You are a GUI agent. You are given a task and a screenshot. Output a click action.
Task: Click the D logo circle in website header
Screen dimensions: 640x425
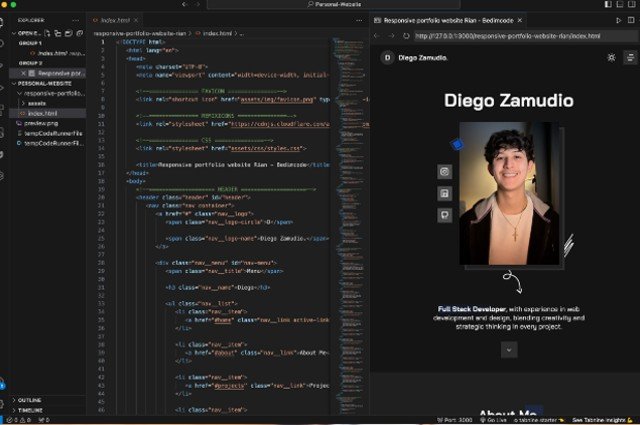pyautogui.click(x=387, y=58)
